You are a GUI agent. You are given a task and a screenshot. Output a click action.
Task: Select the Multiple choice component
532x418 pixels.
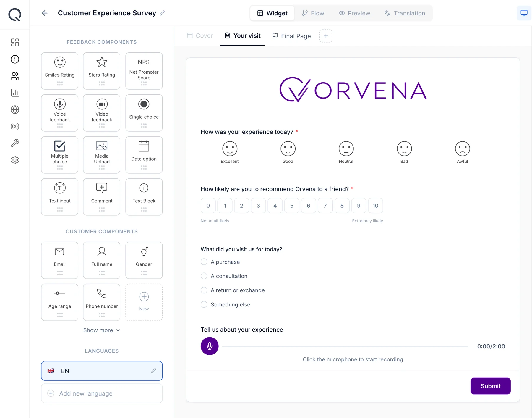(60, 155)
